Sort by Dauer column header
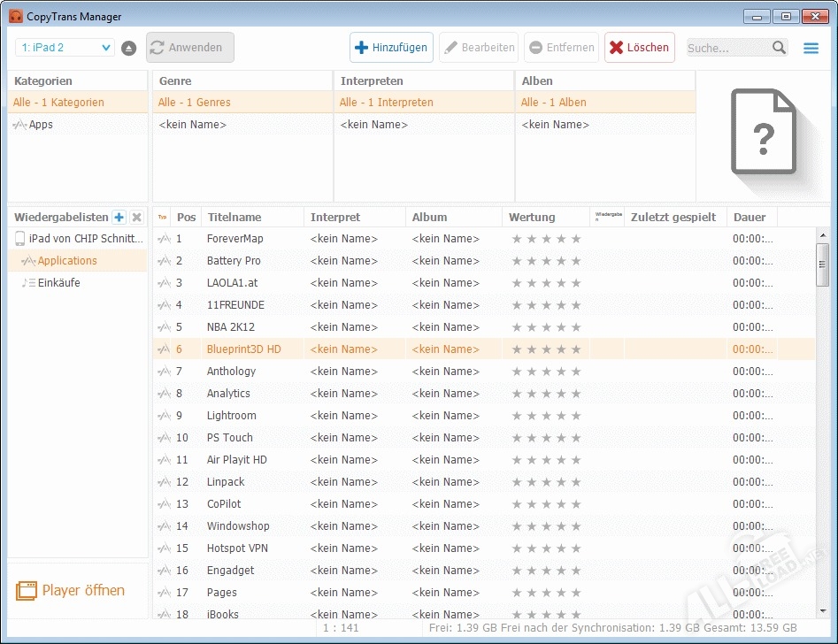 point(750,217)
